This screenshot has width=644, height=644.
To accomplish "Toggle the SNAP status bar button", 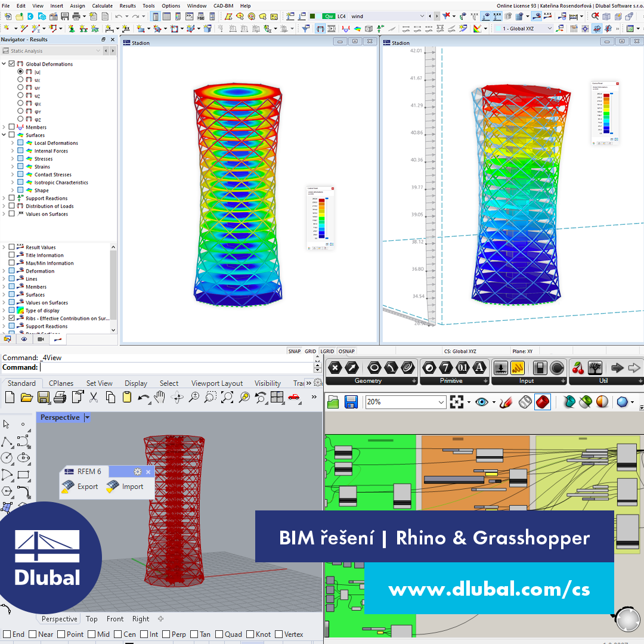I will [294, 351].
